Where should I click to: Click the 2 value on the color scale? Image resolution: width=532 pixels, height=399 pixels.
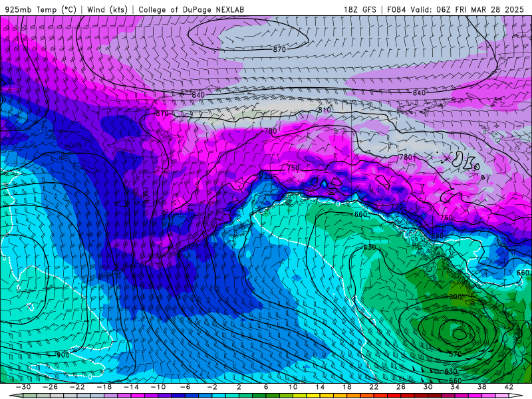[x=239, y=387]
